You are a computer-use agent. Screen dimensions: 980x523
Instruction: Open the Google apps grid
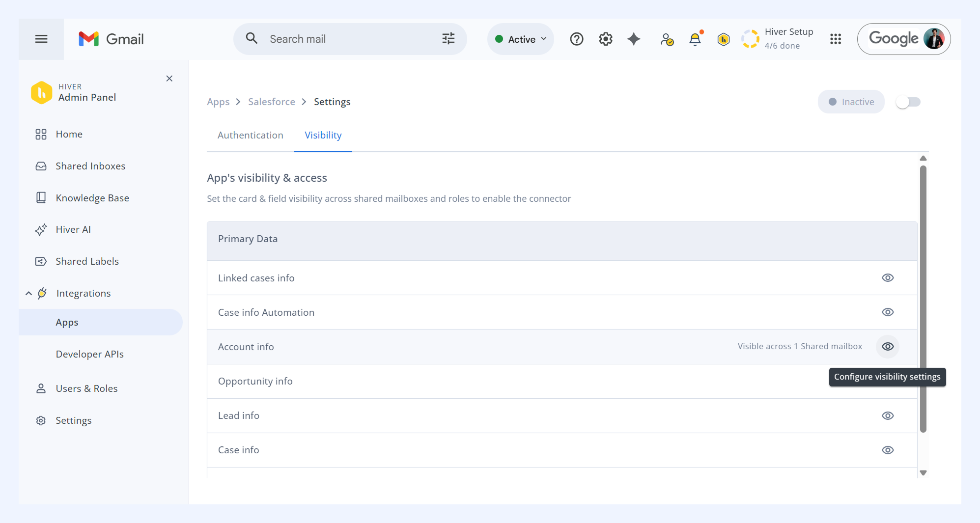coord(836,39)
